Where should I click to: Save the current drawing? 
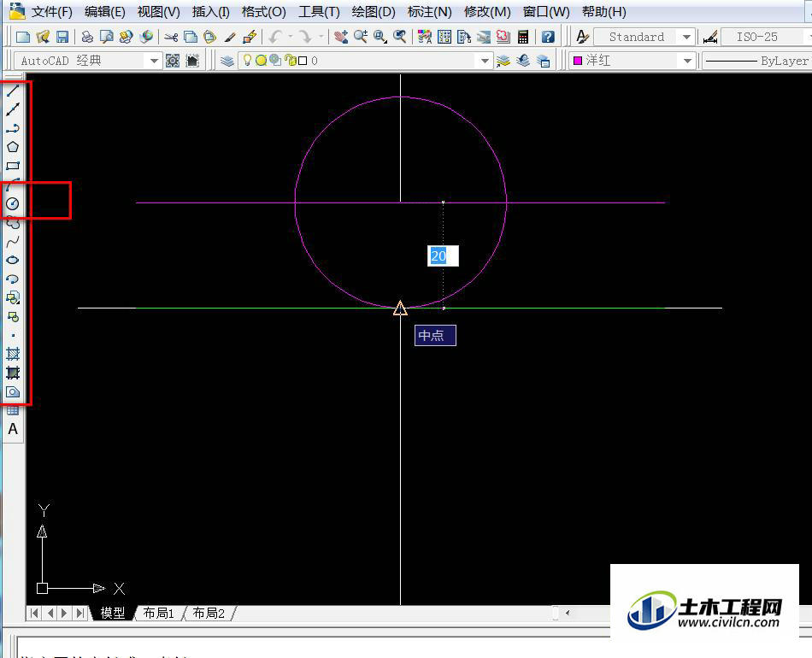tap(62, 37)
